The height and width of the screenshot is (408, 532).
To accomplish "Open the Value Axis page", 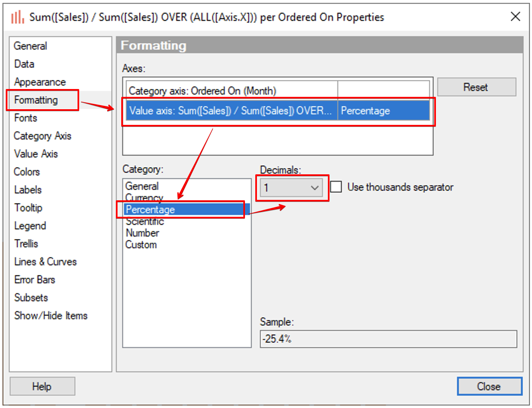I will 36,154.
